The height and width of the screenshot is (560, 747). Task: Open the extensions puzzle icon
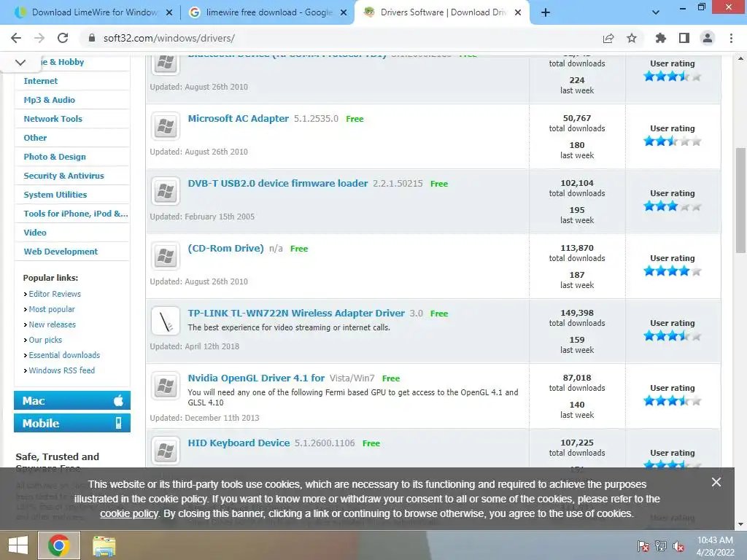pos(661,38)
